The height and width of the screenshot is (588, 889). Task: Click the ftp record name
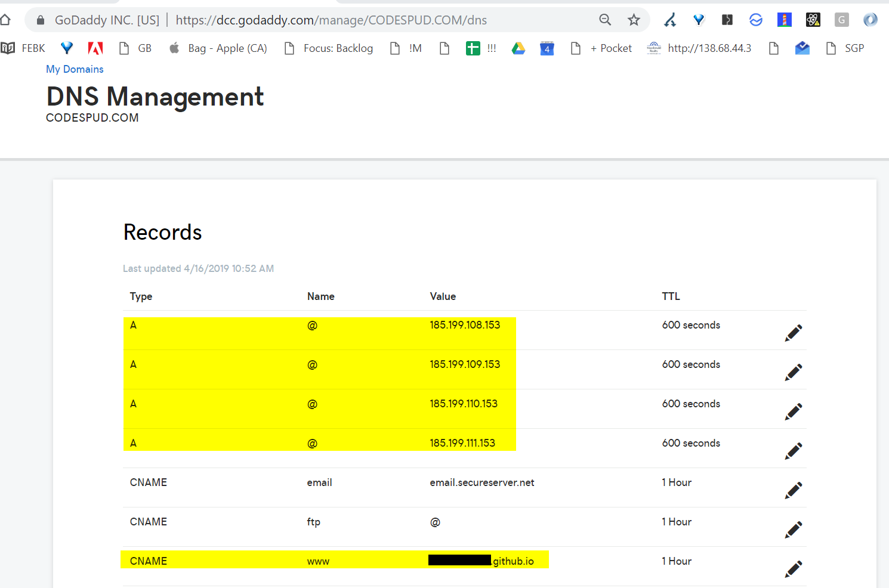314,522
